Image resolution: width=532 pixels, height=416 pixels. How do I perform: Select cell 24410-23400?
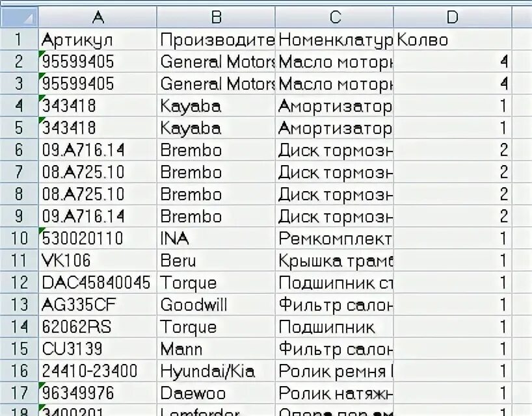(98, 370)
